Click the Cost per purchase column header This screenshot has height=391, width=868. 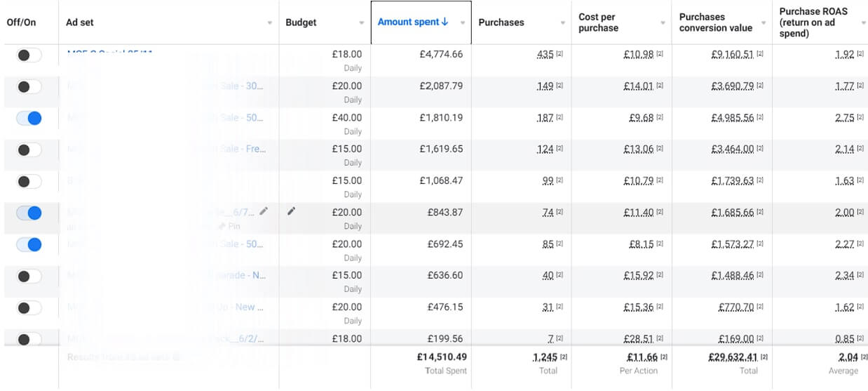tap(598, 22)
